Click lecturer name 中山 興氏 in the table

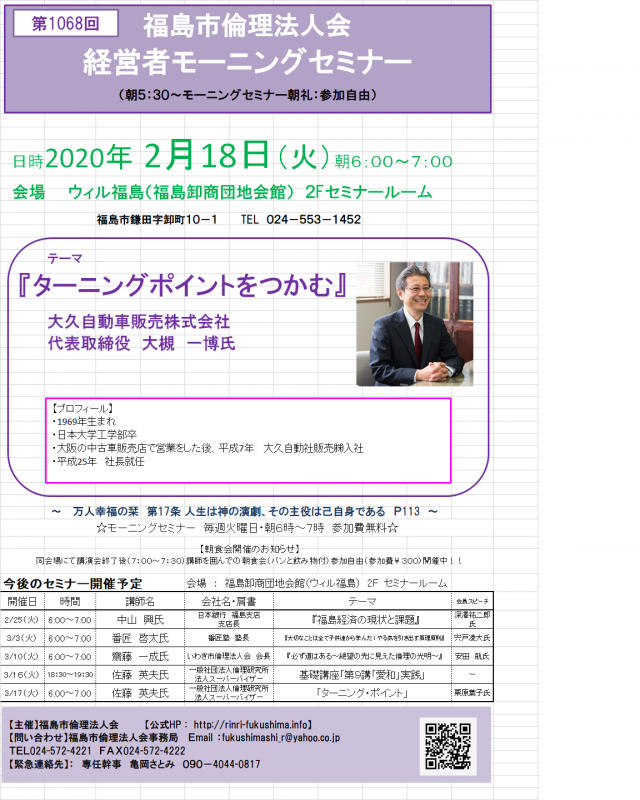138,619
